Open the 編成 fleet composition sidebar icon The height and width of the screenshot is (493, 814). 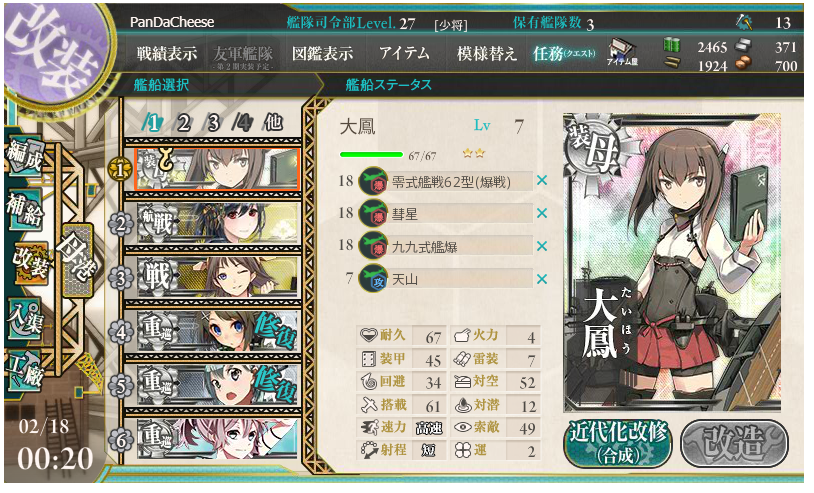[25, 158]
